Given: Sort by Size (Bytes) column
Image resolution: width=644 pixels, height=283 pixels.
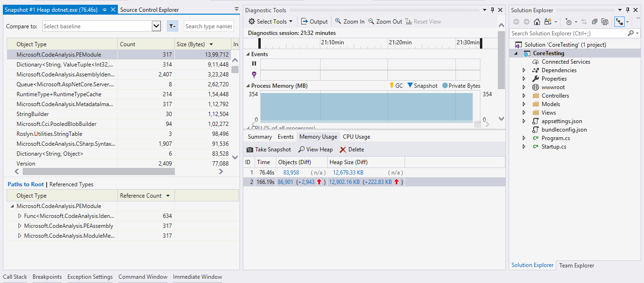Looking at the screenshot, I should click(203, 44).
